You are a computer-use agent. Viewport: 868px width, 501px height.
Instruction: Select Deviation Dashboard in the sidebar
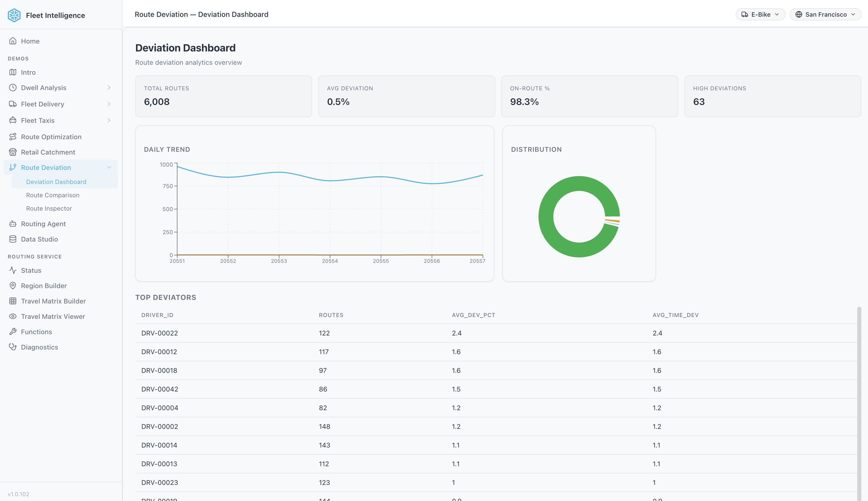[x=56, y=182]
